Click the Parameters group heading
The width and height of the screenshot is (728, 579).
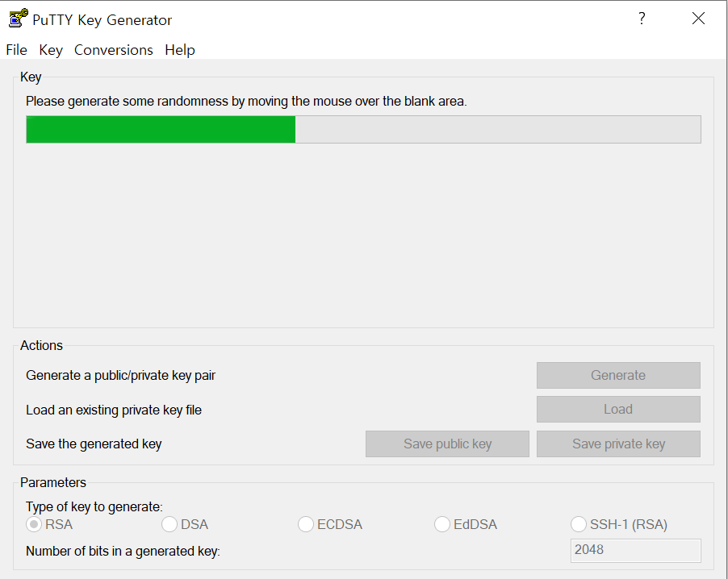(53, 482)
